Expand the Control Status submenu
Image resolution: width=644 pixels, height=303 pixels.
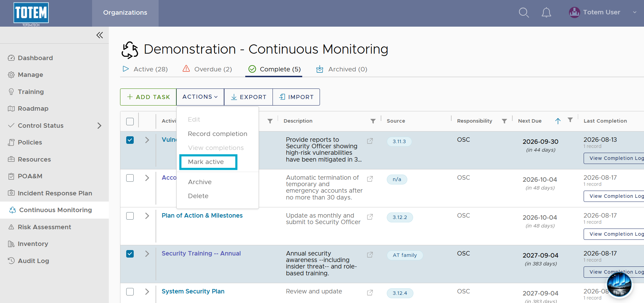click(99, 126)
